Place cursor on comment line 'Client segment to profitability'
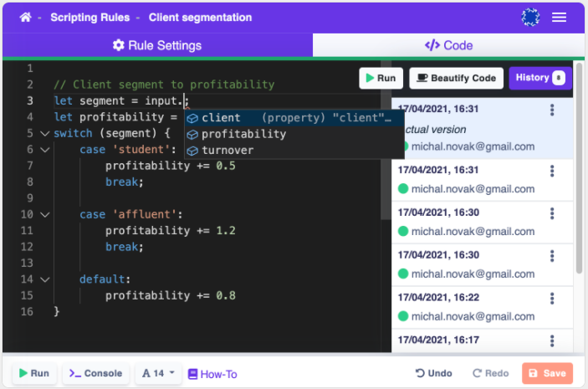588x389 pixels. (x=164, y=84)
